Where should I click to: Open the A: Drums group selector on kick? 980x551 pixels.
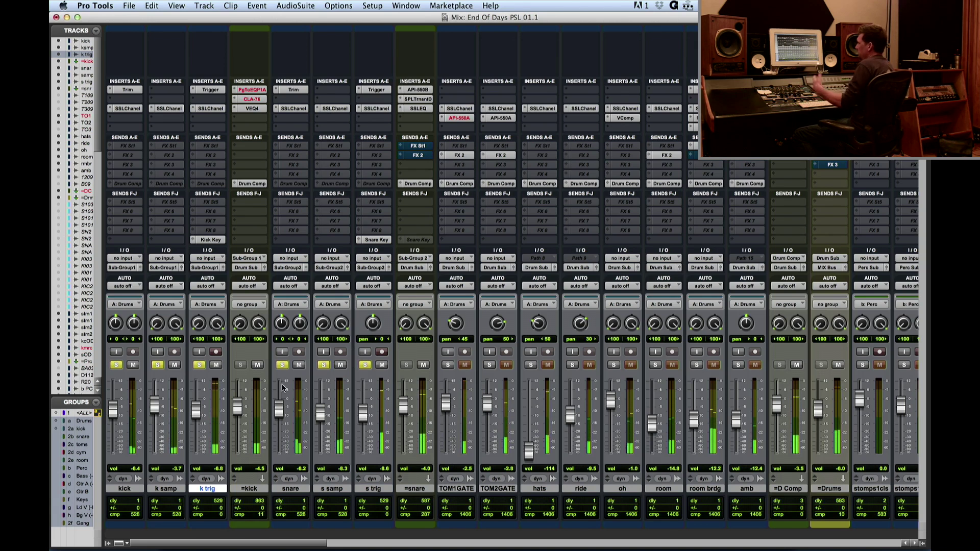tap(125, 304)
